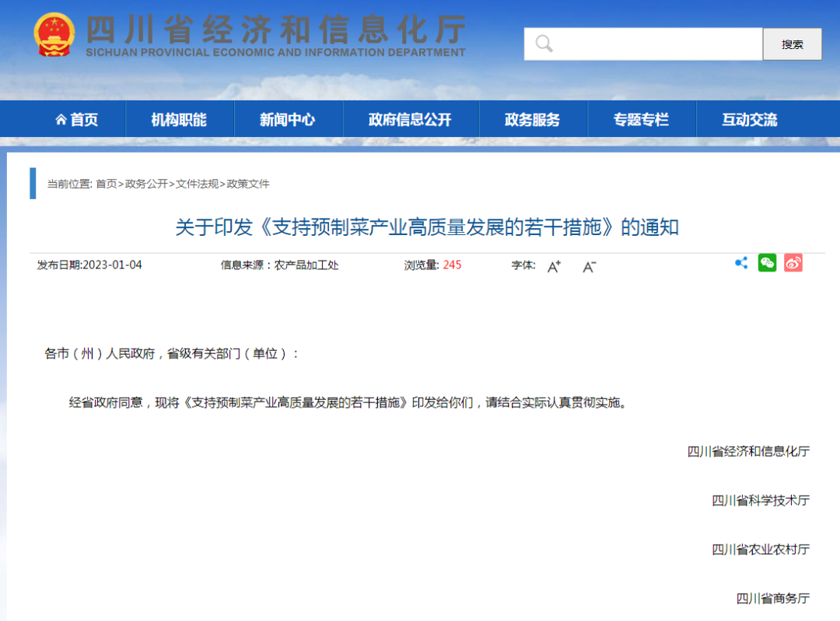Share the article to Weibo

click(793, 263)
